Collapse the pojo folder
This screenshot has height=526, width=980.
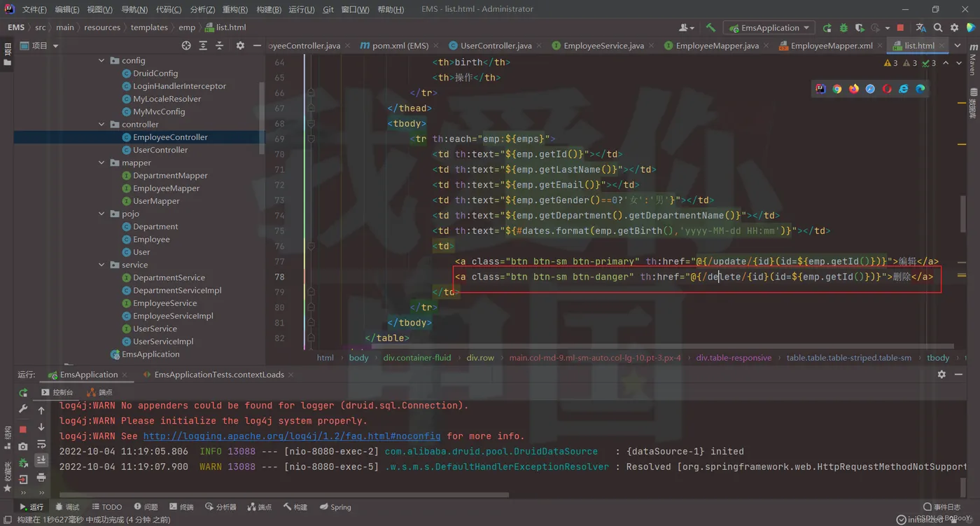[101, 214]
